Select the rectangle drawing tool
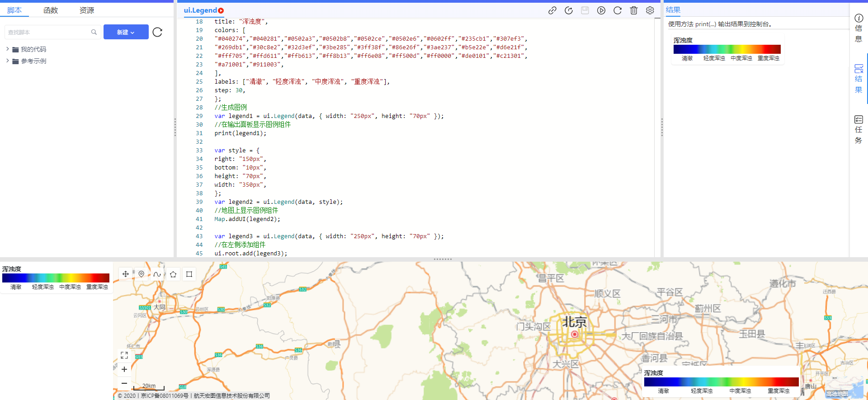This screenshot has width=868, height=400. 189,274
